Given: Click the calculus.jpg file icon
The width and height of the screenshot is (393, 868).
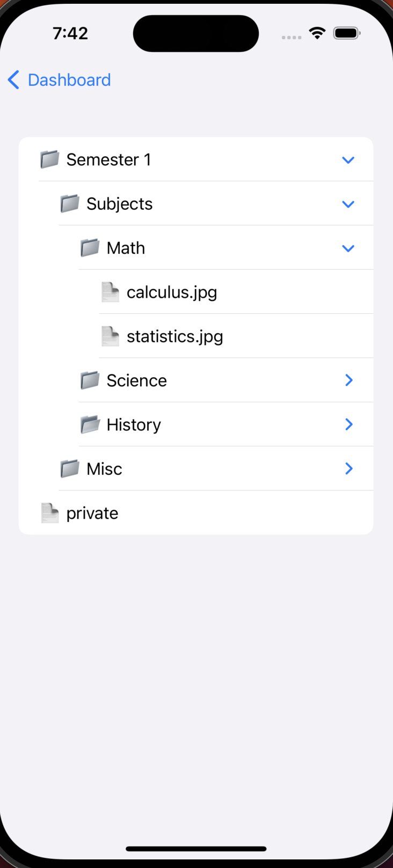Looking at the screenshot, I should pos(110,292).
